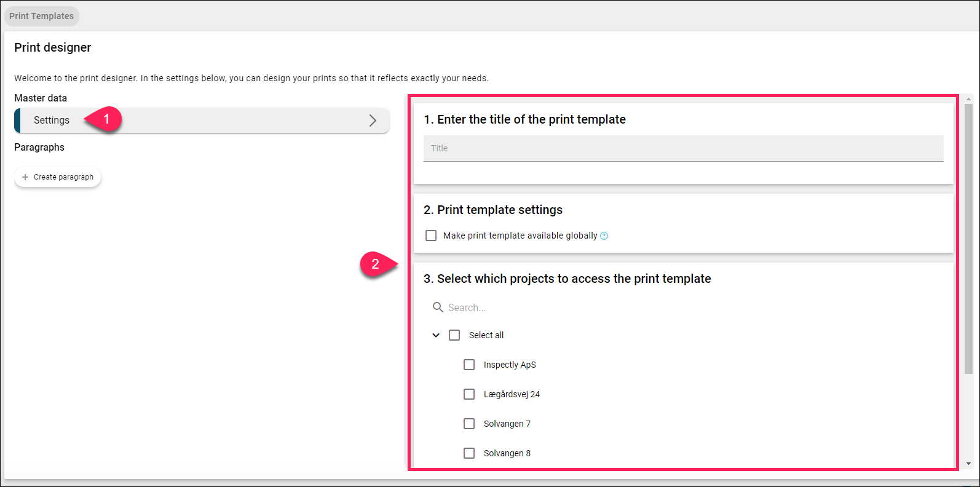Select the Settings master data row
Screen dimensions: 980x487
202,121
